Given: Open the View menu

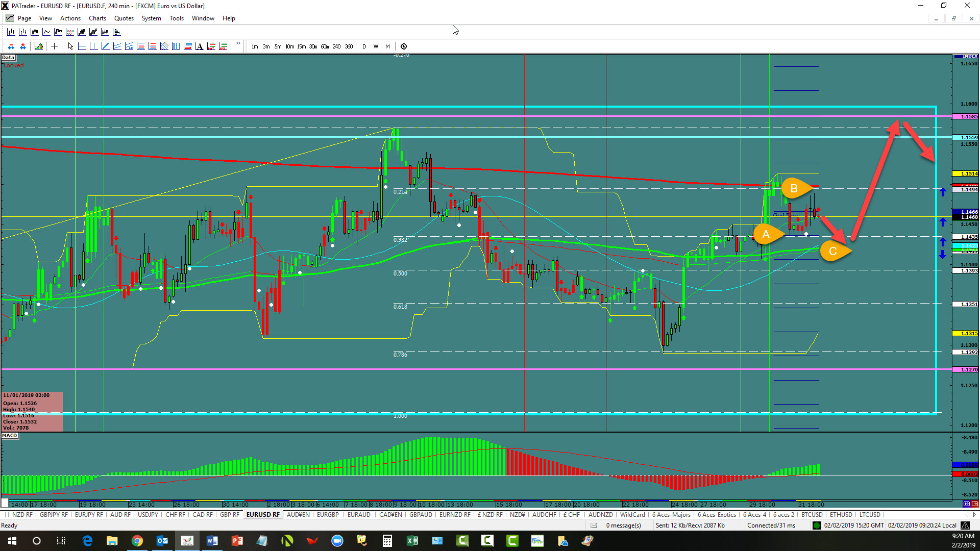Looking at the screenshot, I should click(x=45, y=18).
